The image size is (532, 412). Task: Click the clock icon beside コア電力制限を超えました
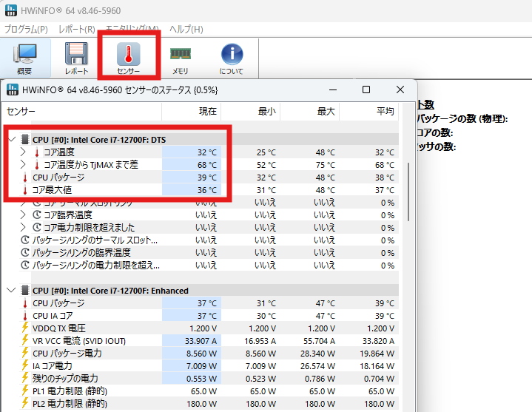37,227
